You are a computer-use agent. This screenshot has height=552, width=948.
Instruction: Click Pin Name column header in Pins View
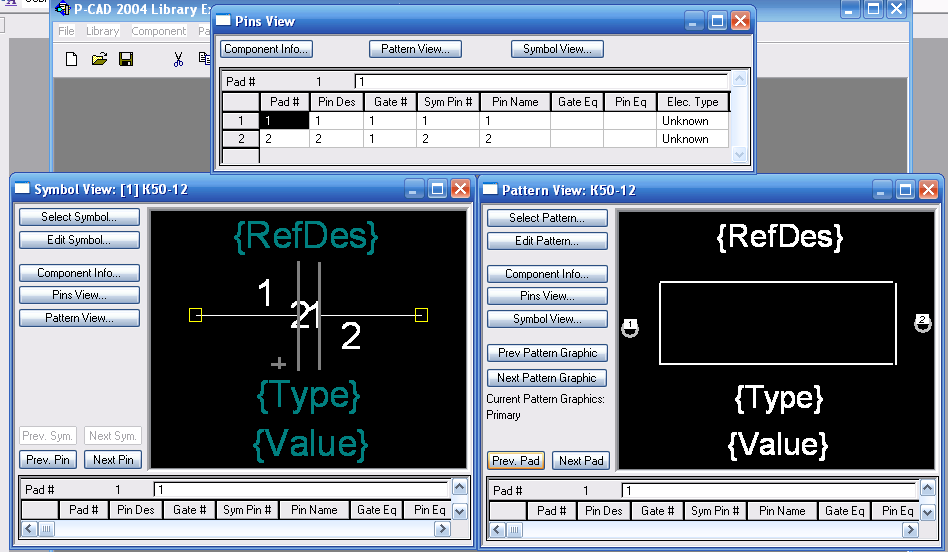click(515, 102)
